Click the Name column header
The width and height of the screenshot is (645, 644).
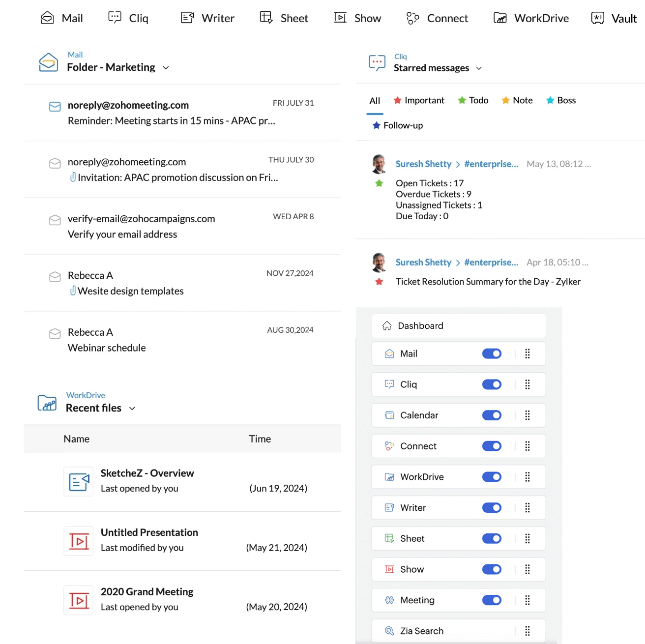point(77,439)
